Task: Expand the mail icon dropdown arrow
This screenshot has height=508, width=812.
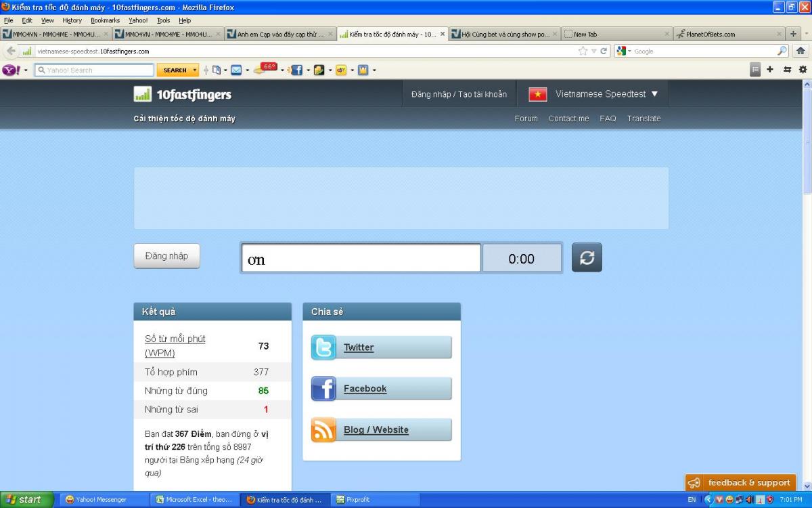Action: coord(247,70)
